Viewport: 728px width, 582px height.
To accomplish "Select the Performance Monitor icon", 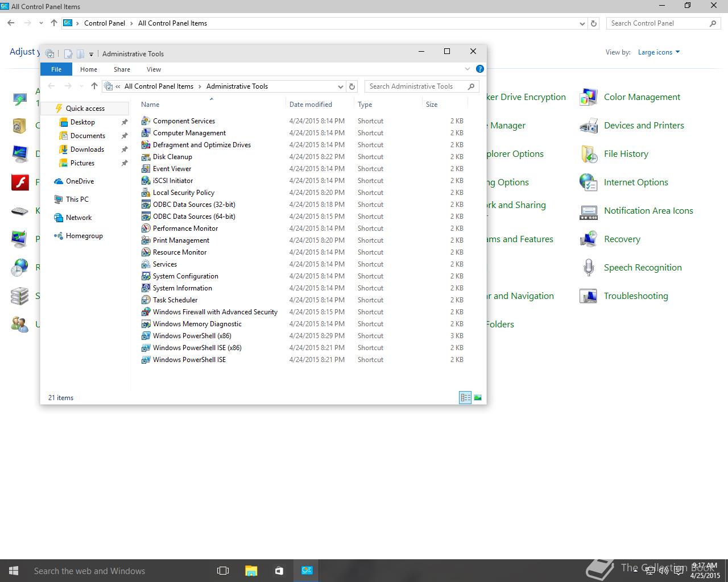I will [146, 228].
